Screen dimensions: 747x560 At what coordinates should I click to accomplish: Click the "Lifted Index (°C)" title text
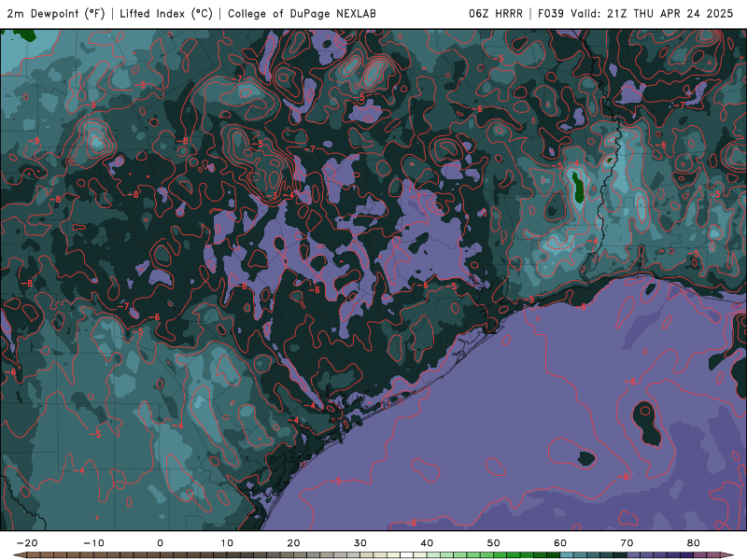point(166,13)
